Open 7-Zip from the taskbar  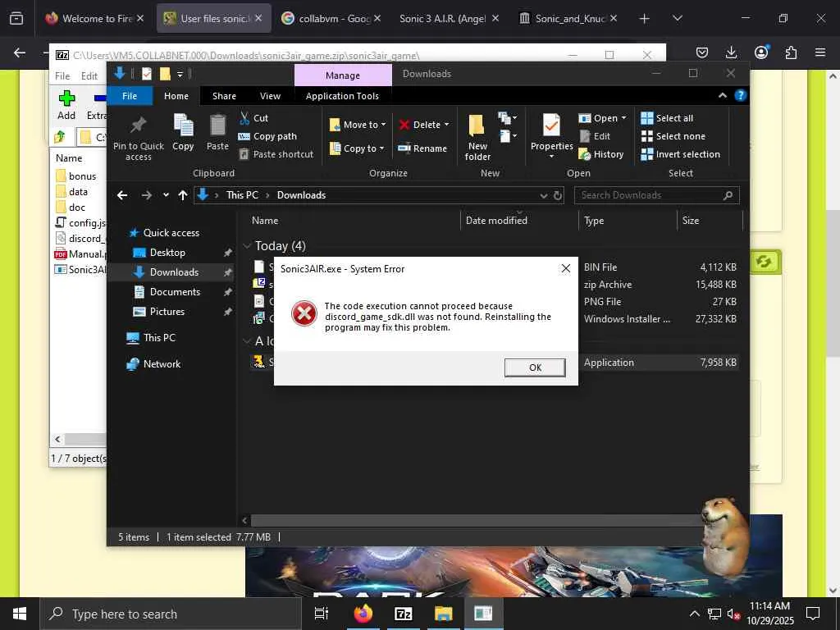pyautogui.click(x=403, y=614)
